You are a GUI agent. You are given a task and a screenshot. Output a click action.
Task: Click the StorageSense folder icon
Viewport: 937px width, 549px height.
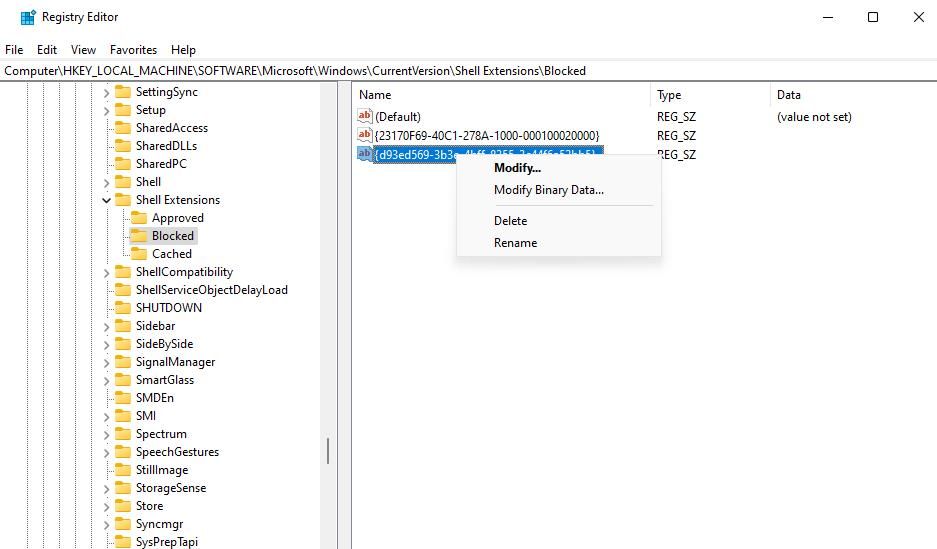pos(123,487)
